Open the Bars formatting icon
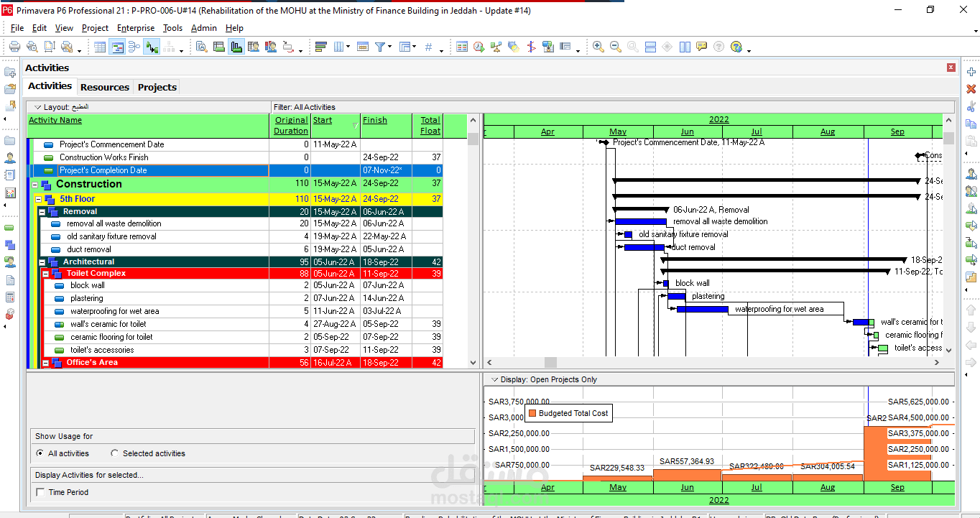The height and width of the screenshot is (518, 980). 321,47
